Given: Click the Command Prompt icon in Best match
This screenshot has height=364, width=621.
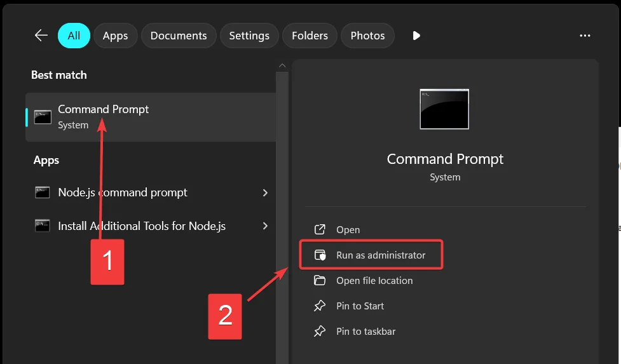Looking at the screenshot, I should pyautogui.click(x=43, y=117).
